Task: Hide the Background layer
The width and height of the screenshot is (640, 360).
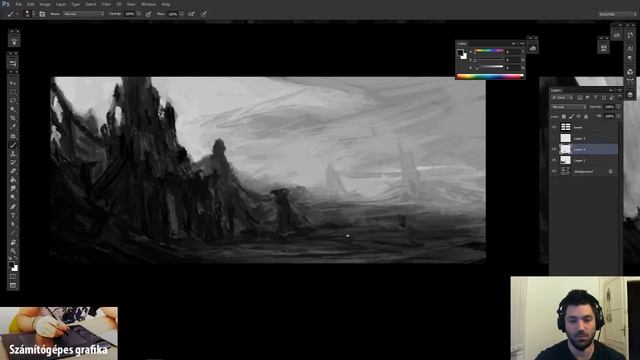Action: click(554, 171)
